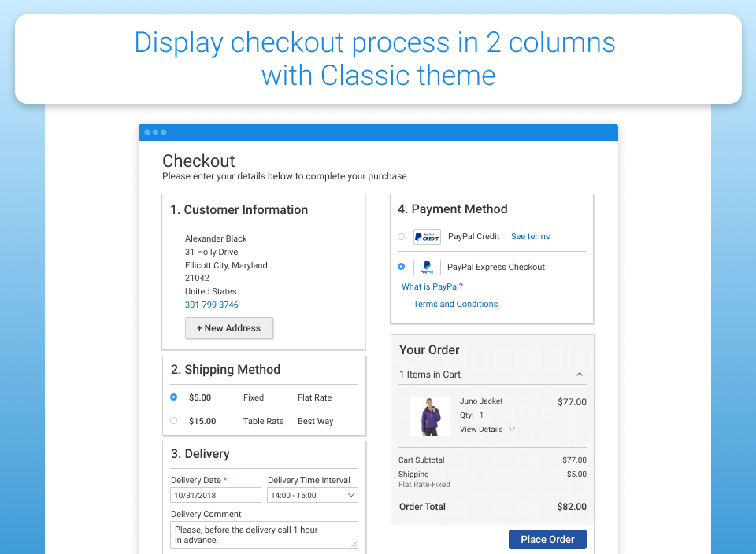Click the leftmost window dot on the browser bar
756x554 pixels.
pos(148,132)
